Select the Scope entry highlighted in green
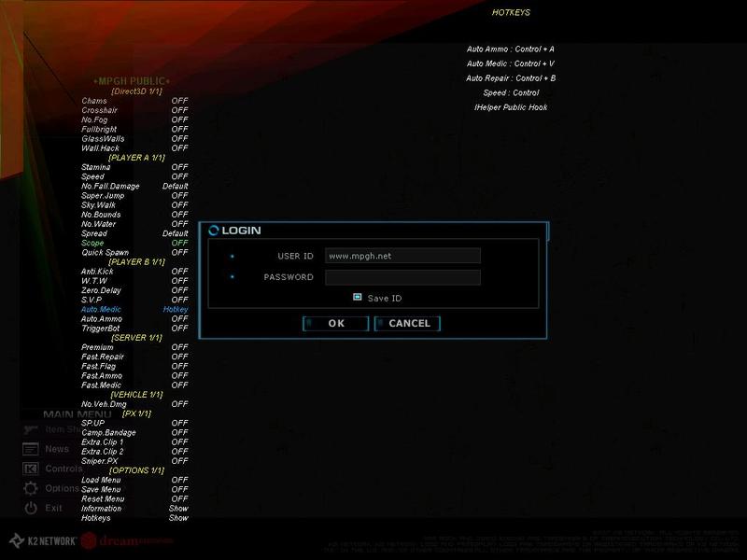The width and height of the screenshot is (747, 560). [92, 244]
